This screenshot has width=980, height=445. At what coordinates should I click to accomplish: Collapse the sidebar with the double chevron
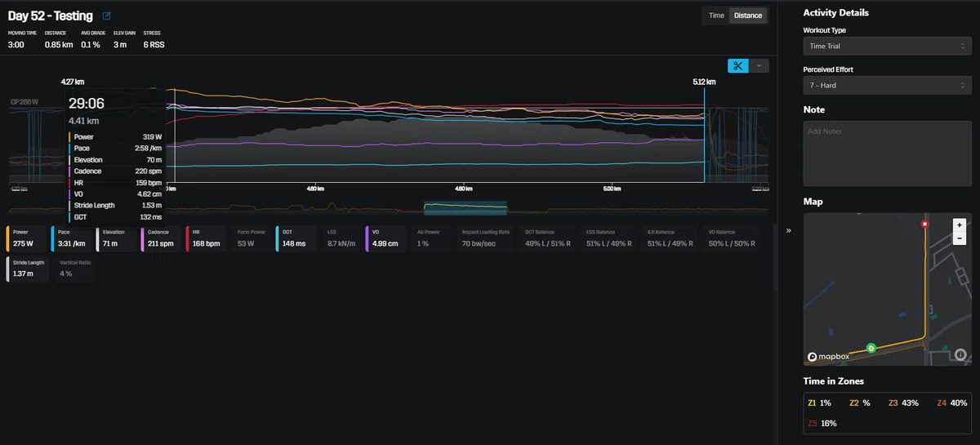789,230
